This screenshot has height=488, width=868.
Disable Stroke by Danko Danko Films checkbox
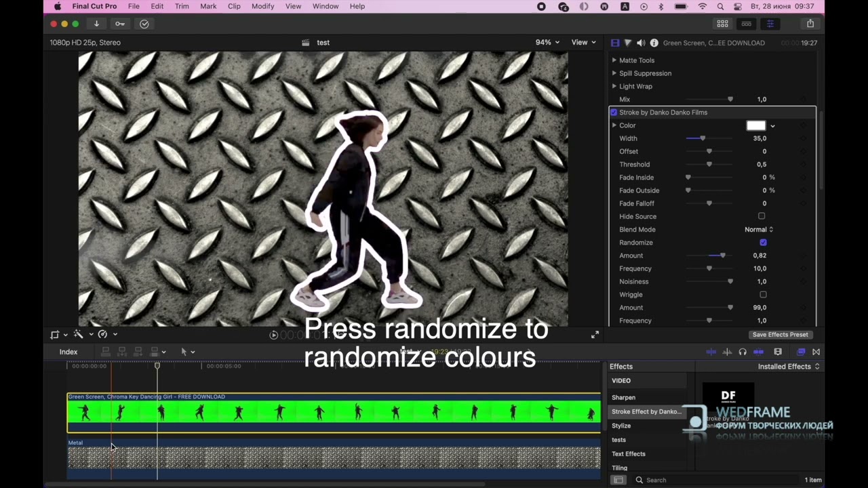pos(614,113)
